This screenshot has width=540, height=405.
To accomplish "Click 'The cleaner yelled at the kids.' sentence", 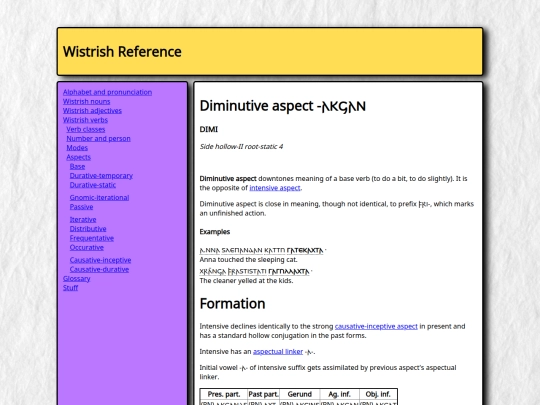I will tap(247, 280).
